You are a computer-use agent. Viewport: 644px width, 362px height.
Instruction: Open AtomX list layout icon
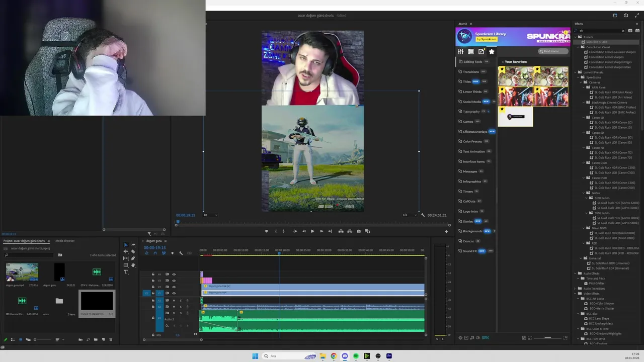[471, 51]
